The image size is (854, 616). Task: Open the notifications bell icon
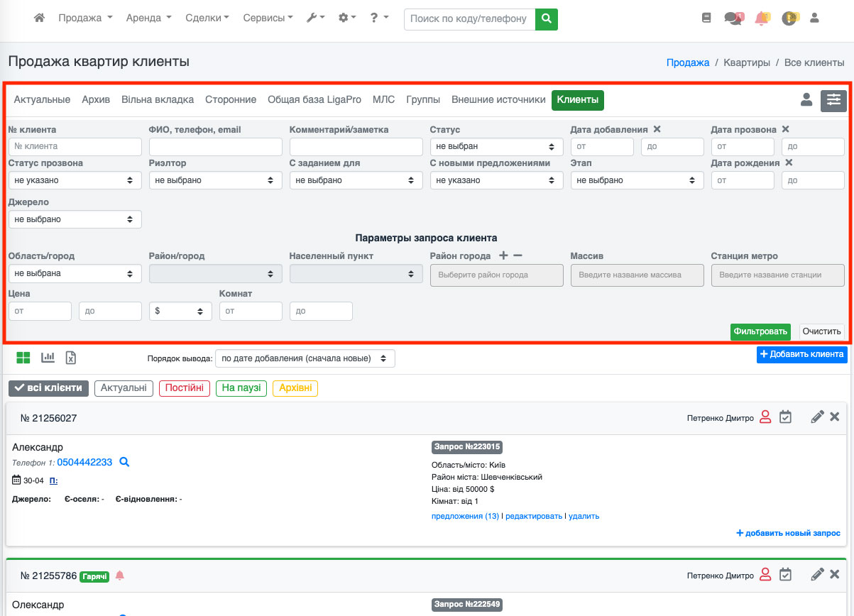762,18
